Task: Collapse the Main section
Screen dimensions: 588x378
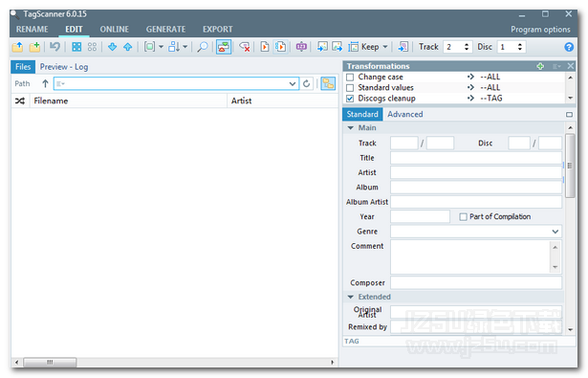Action: tap(350, 128)
